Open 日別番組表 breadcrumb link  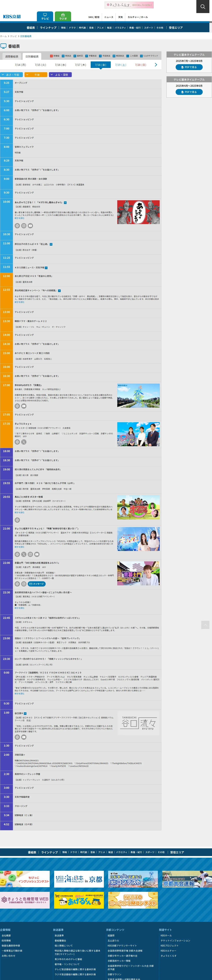coord(26,36)
